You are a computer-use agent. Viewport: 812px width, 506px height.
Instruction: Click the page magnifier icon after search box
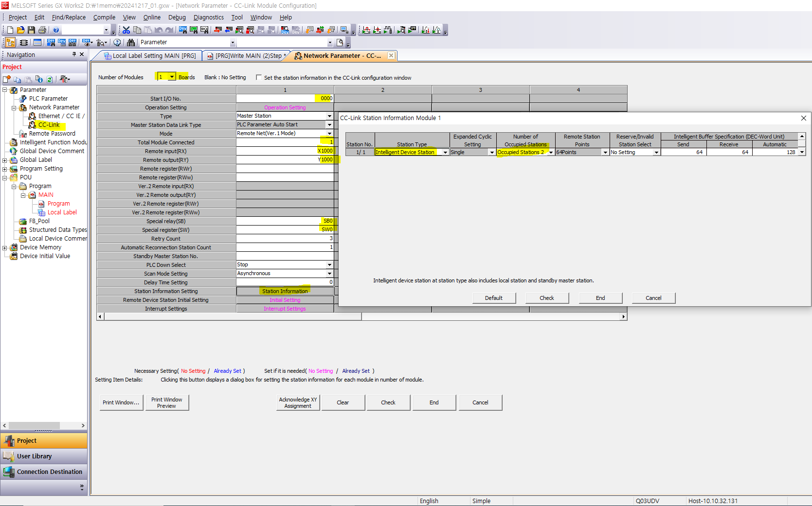coord(340,43)
